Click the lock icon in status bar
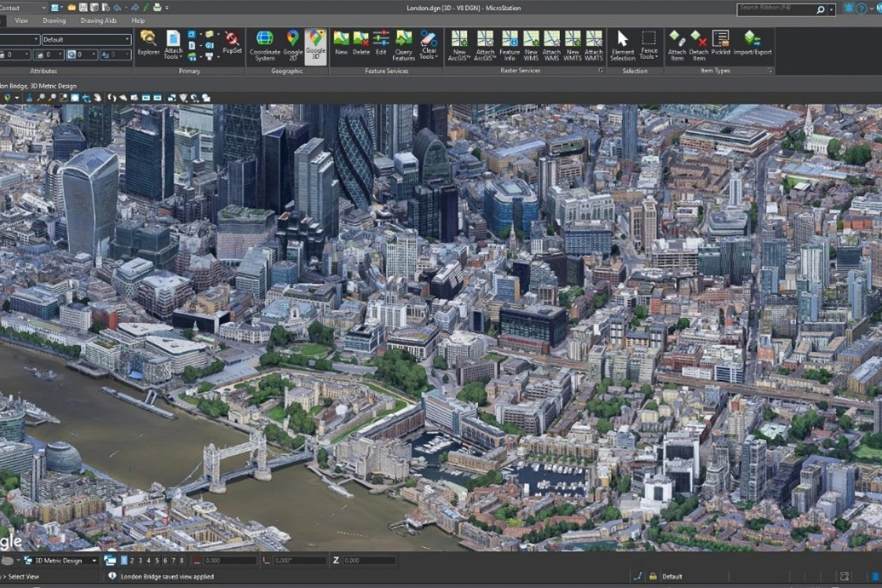Viewport: 882px width, 588px height. click(653, 576)
